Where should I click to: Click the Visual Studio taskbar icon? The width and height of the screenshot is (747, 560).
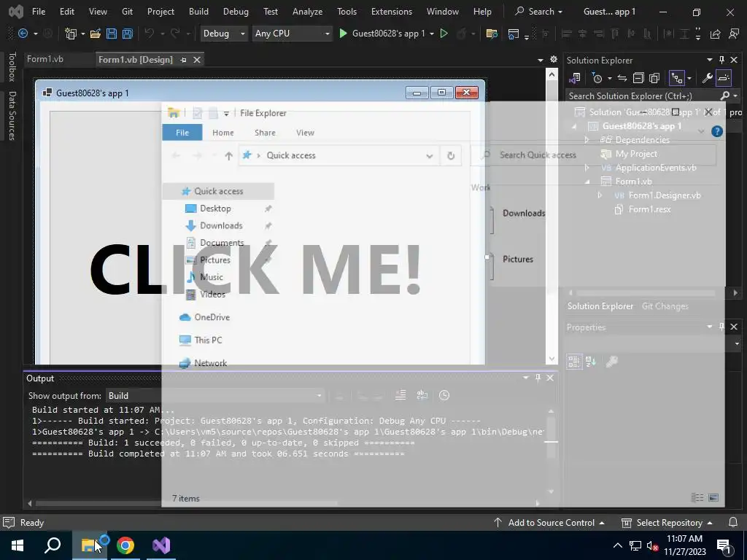161,545
